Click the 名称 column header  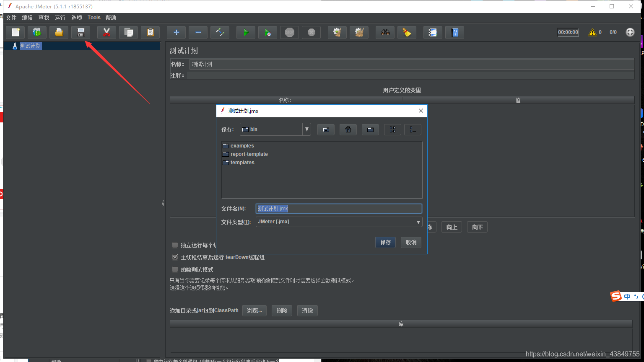coord(286,100)
